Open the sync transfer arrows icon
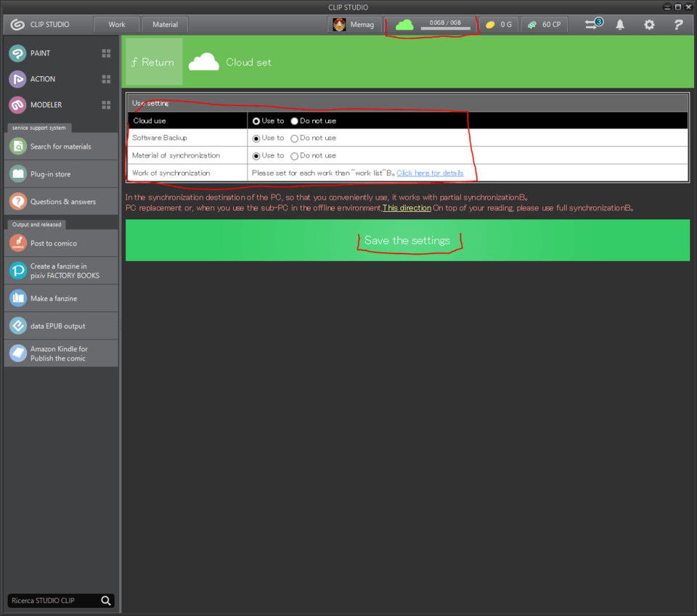The height and width of the screenshot is (616, 697). [x=592, y=25]
